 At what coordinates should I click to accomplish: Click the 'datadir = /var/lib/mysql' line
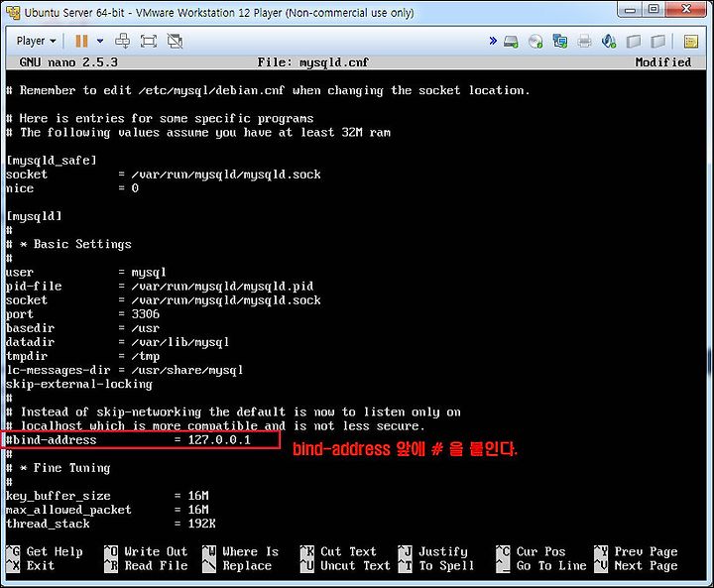tap(117, 342)
